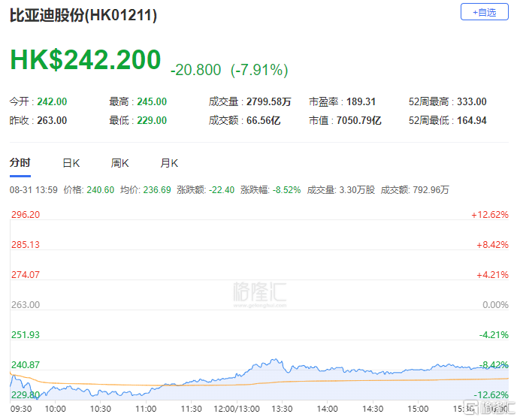Click the 11:00 time marker on axis
520x420 pixels.
pyautogui.click(x=146, y=409)
